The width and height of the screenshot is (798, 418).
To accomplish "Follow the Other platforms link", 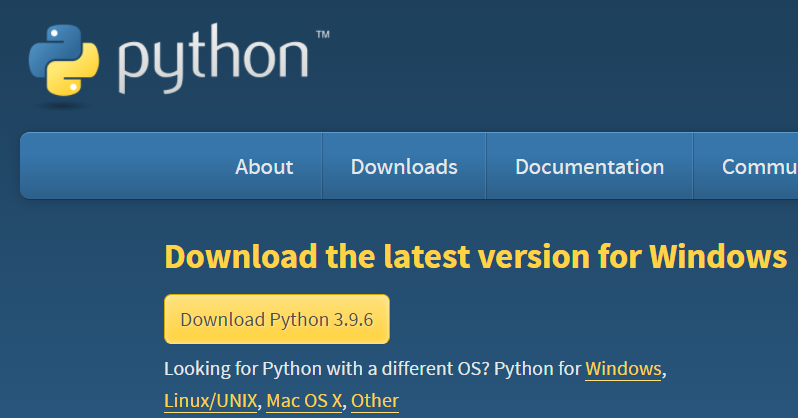I will 375,401.
